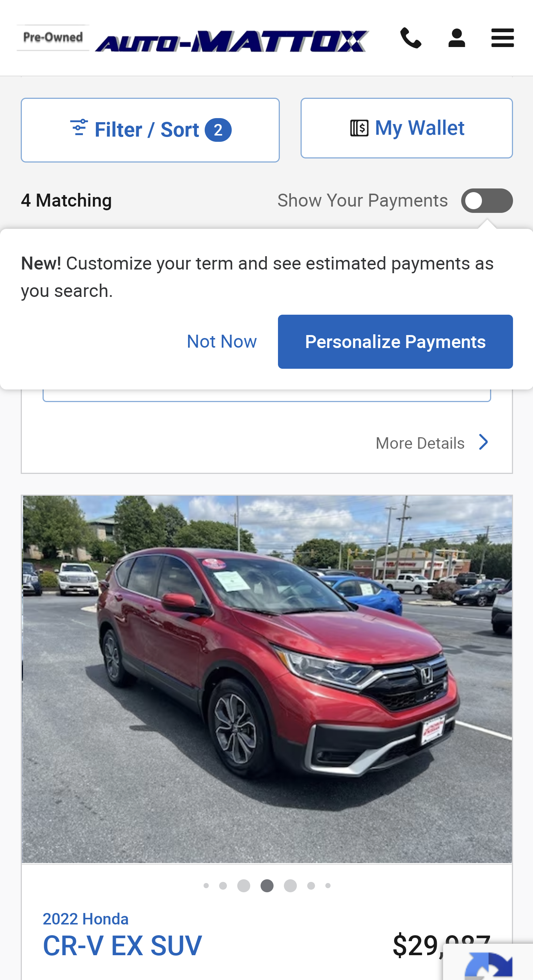Open the More Details link
This screenshot has width=533, height=980.
tap(420, 443)
